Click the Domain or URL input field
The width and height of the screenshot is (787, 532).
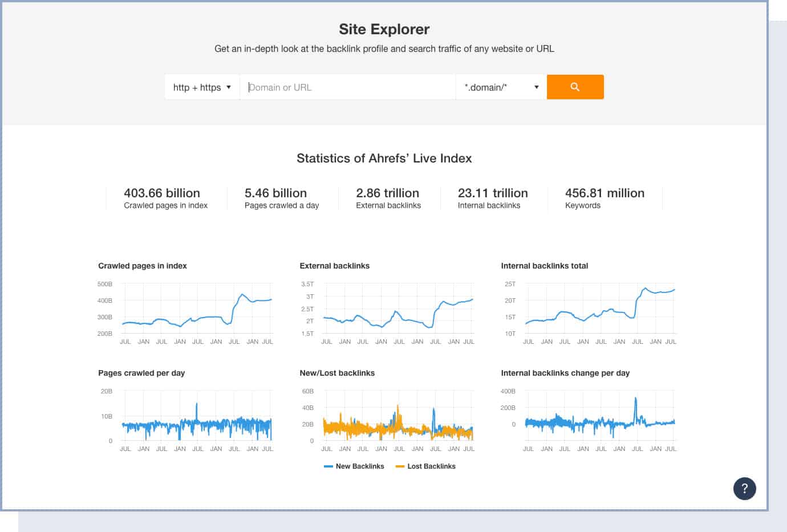coord(348,87)
